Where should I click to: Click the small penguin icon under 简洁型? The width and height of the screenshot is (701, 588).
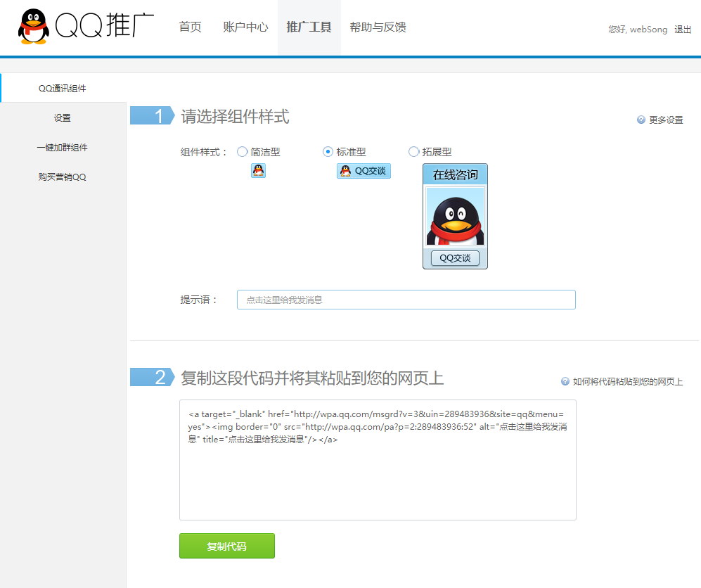tap(259, 170)
